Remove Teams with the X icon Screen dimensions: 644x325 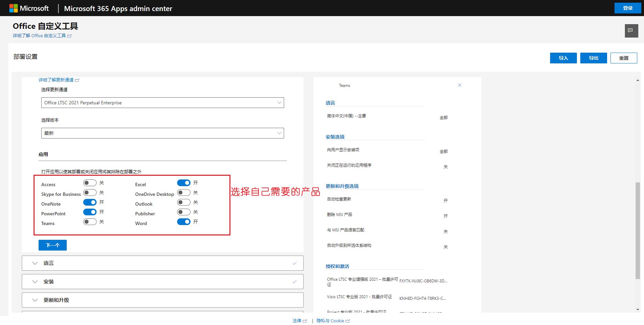460,85
